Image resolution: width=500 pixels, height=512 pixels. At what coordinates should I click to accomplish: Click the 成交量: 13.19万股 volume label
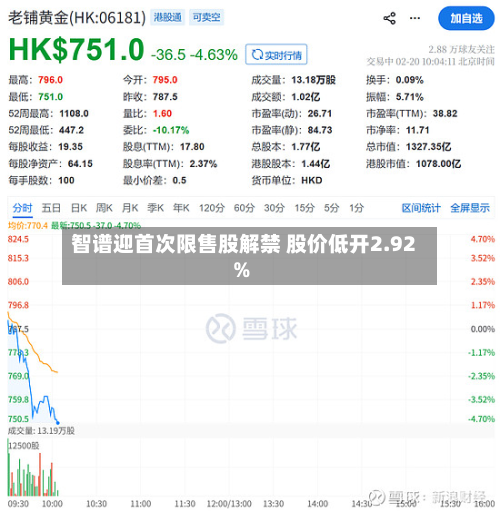pyautogui.click(x=41, y=431)
